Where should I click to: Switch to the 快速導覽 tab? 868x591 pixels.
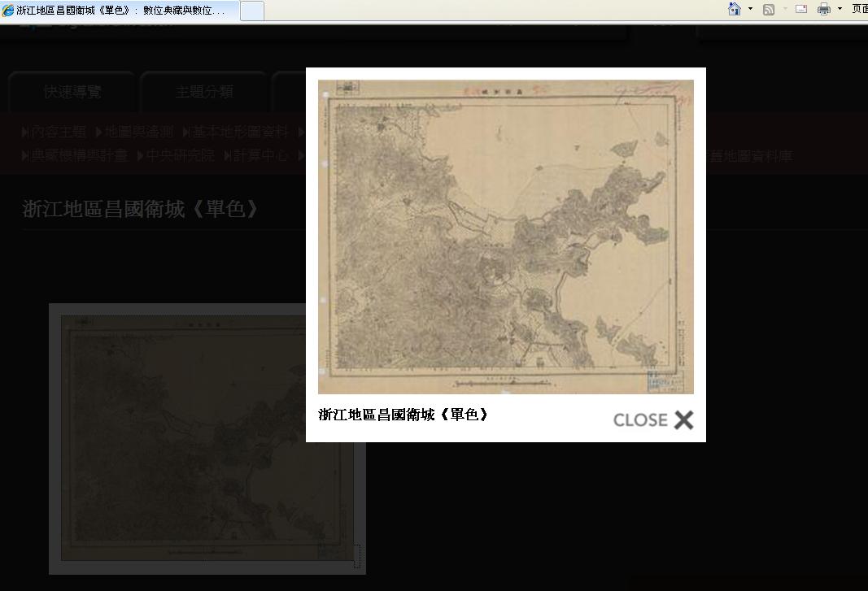coord(73,92)
